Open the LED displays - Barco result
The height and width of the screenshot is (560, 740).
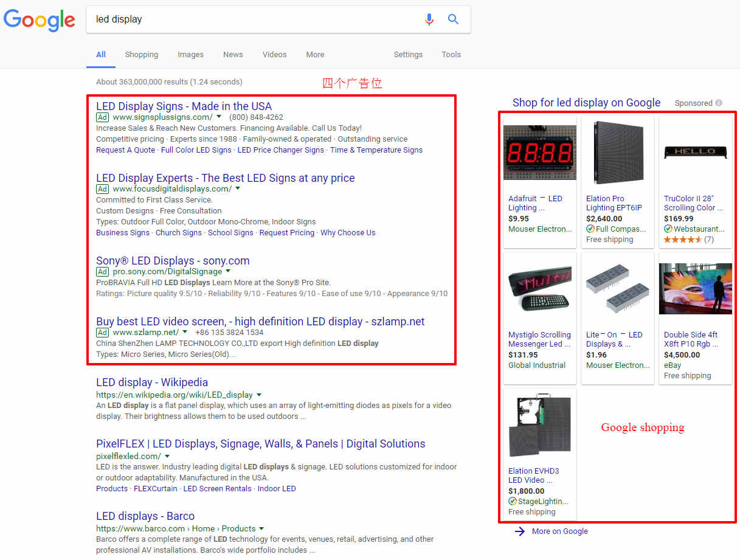coord(145,516)
